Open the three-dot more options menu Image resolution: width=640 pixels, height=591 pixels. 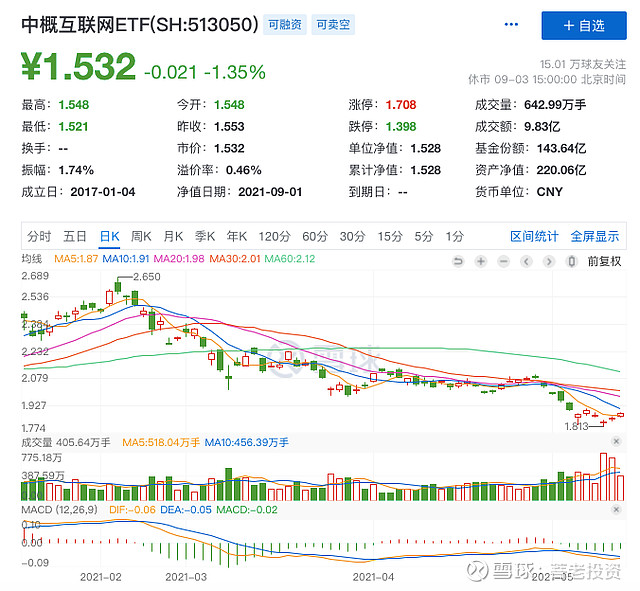coord(511,25)
